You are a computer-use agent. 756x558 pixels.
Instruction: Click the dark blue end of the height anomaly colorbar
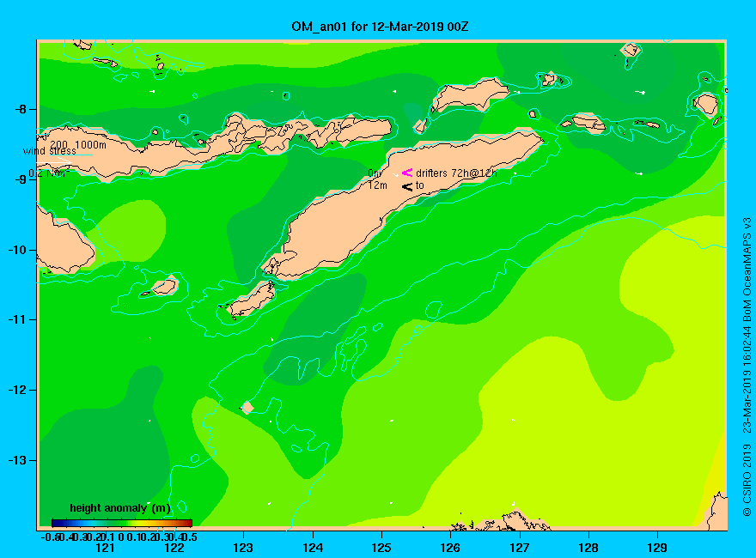[57, 523]
